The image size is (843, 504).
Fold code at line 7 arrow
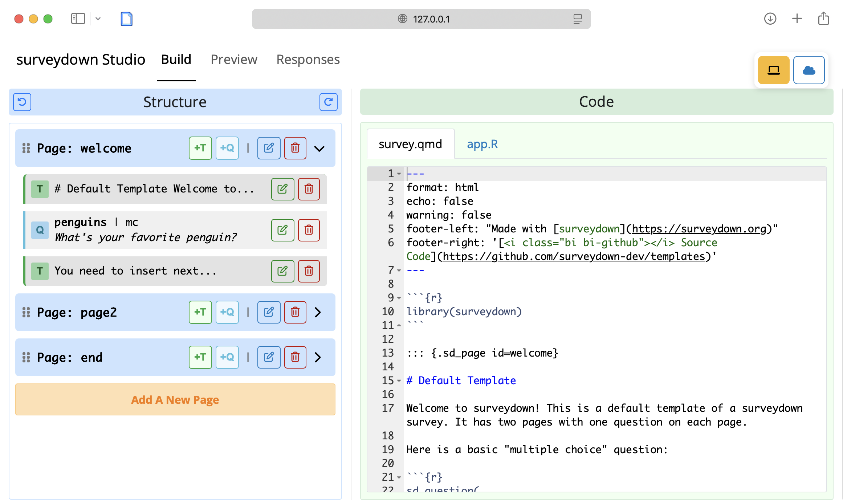(399, 270)
